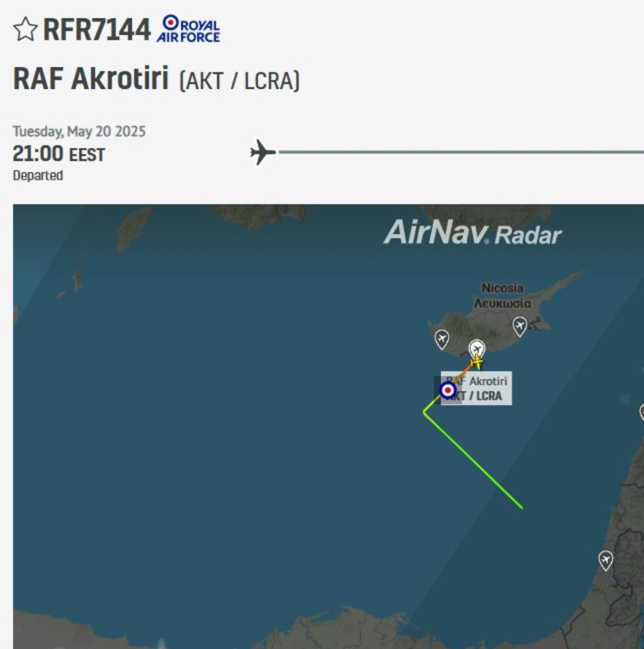Image resolution: width=644 pixels, height=649 pixels.
Task: Click the Royal Air Force logo beside the callsign
Action: pyautogui.click(x=191, y=28)
